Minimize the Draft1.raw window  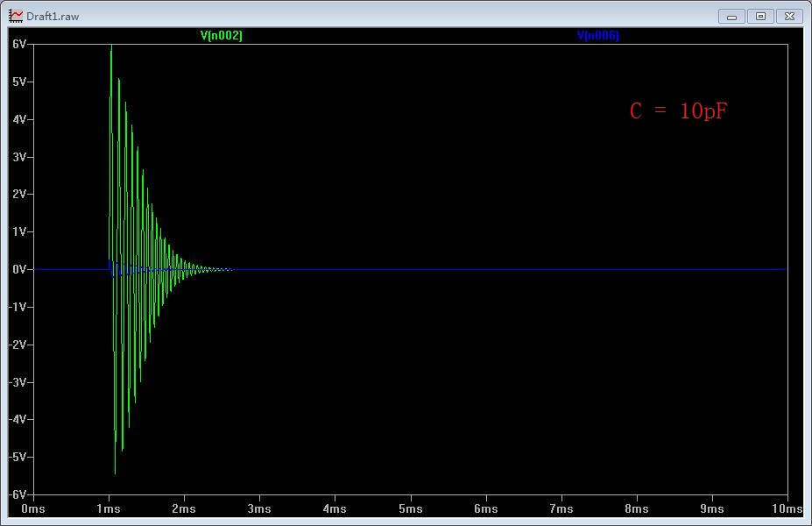(731, 17)
